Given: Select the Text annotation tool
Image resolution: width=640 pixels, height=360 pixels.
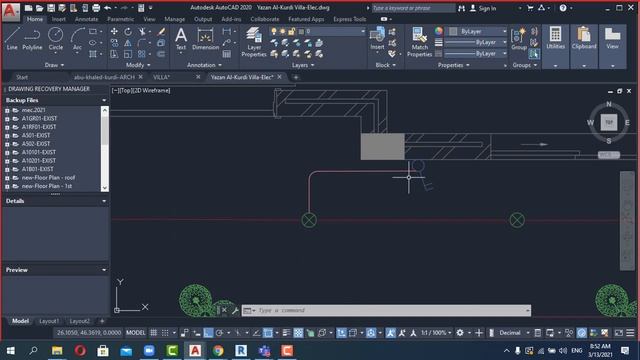Looking at the screenshot, I should point(181,39).
